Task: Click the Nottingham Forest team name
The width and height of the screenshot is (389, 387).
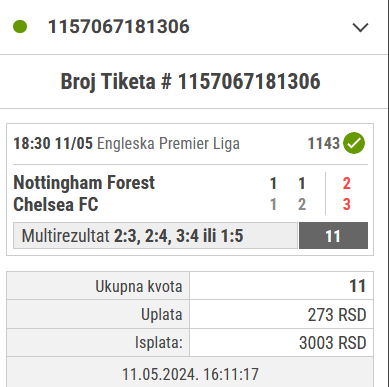Action: (84, 183)
